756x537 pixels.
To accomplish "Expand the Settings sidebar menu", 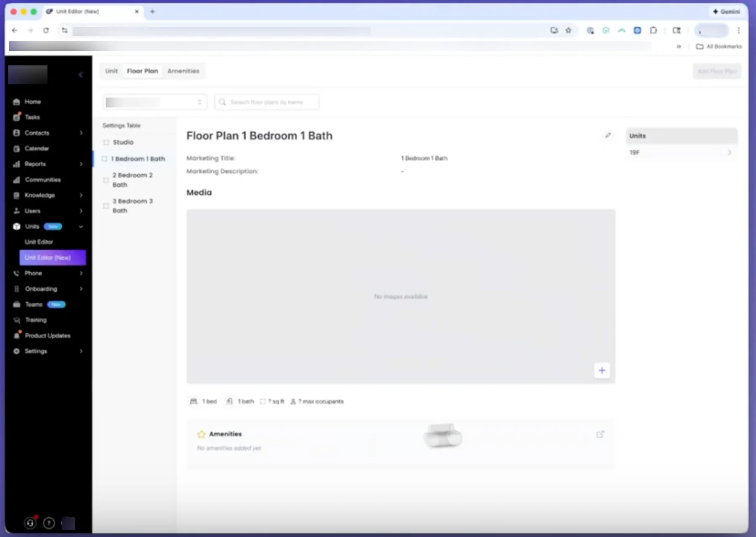I will (x=81, y=351).
